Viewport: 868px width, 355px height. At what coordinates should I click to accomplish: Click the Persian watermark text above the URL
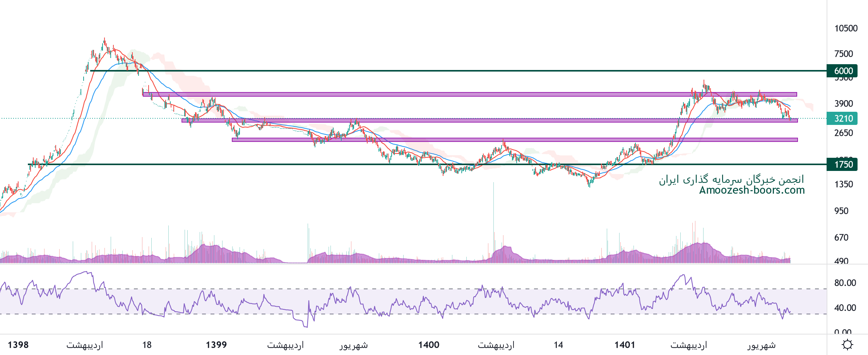[731, 179]
